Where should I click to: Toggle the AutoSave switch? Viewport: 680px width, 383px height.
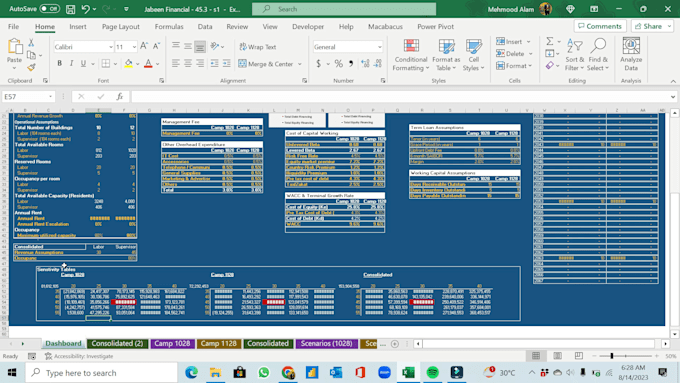[x=49, y=9]
